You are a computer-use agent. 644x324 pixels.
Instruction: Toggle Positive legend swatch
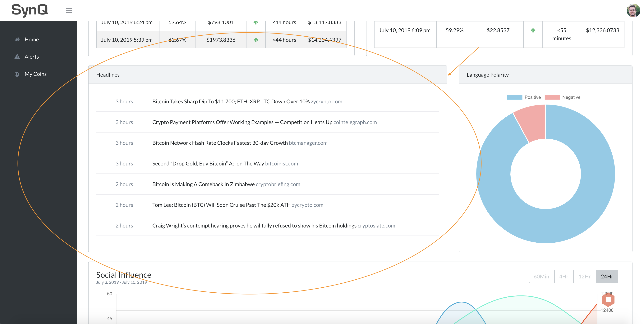(514, 97)
